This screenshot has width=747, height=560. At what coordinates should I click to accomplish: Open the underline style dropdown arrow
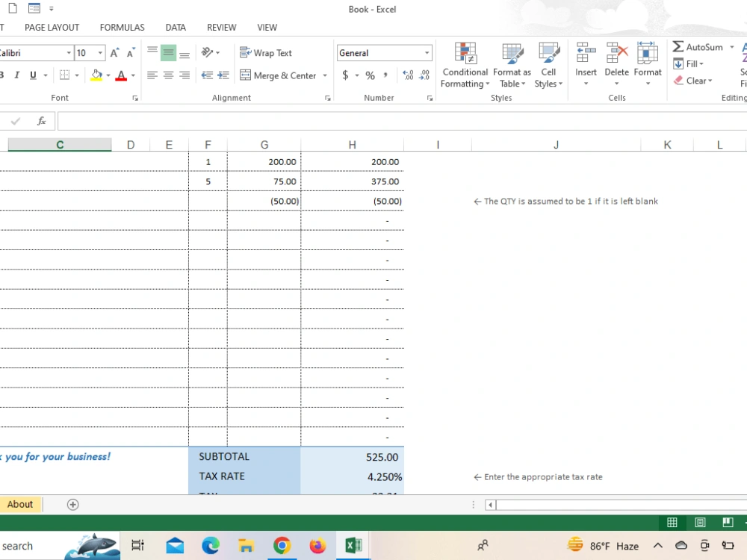pyautogui.click(x=46, y=75)
